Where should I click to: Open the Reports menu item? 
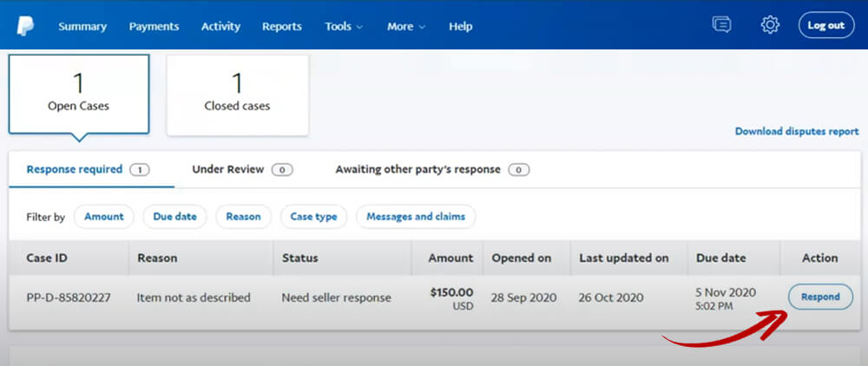point(282,27)
